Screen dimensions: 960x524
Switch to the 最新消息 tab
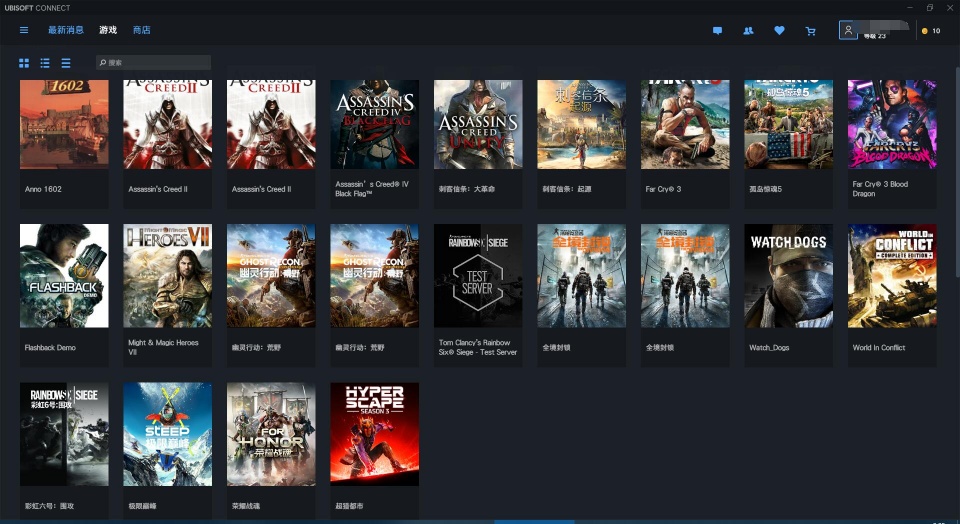pyautogui.click(x=66, y=30)
